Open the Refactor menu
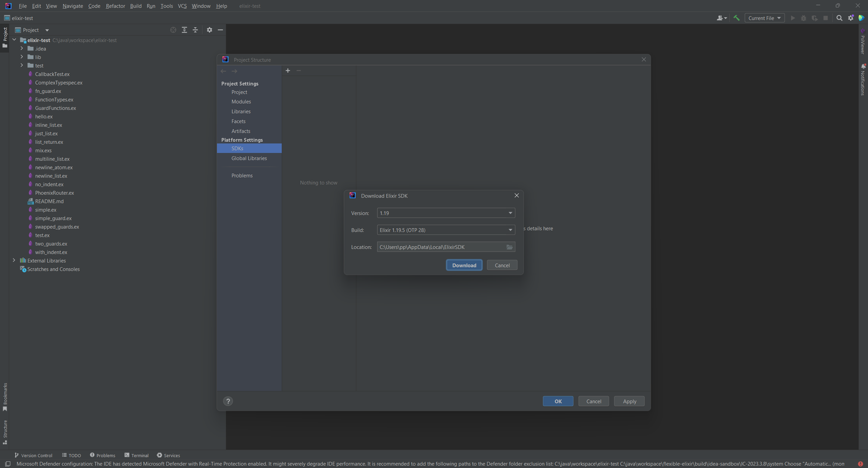This screenshot has height=468, width=868. pos(116,6)
